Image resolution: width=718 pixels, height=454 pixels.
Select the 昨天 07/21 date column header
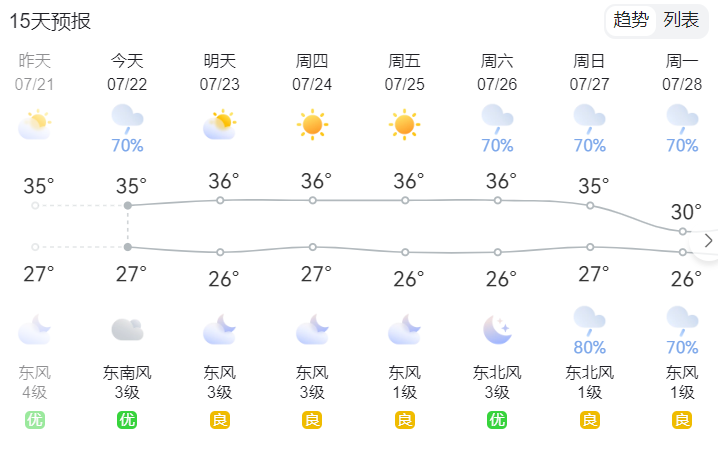point(34,72)
